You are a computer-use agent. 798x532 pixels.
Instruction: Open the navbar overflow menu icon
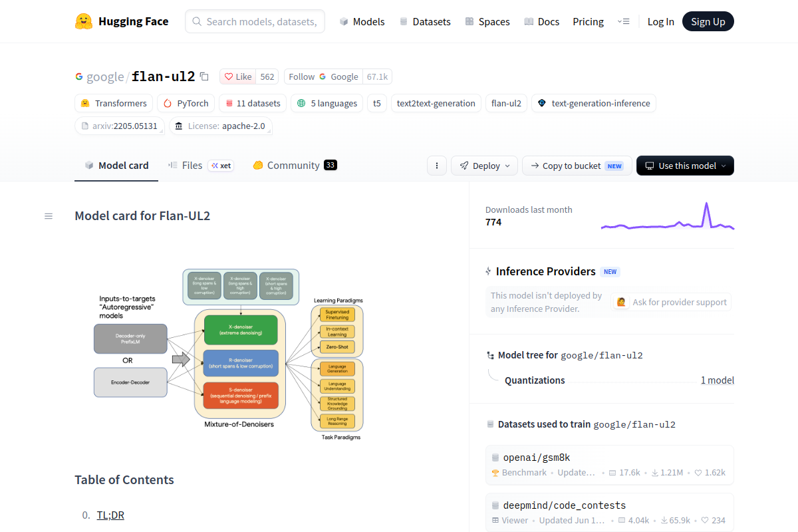pyautogui.click(x=623, y=21)
